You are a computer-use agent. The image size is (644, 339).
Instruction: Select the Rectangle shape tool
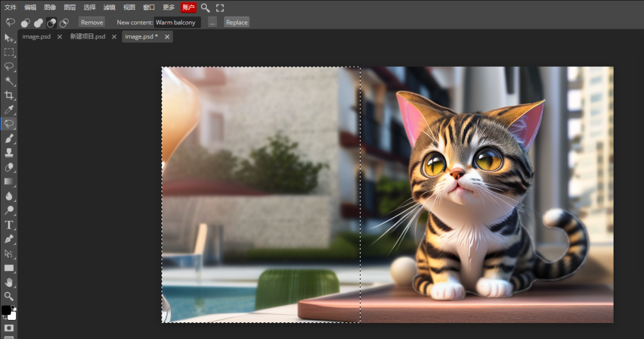(8, 268)
